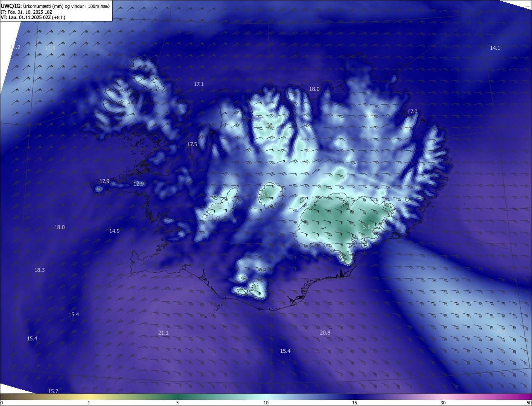This screenshot has height=406, width=532.
Task: Click the 14.9 value label
Action: pos(114,231)
